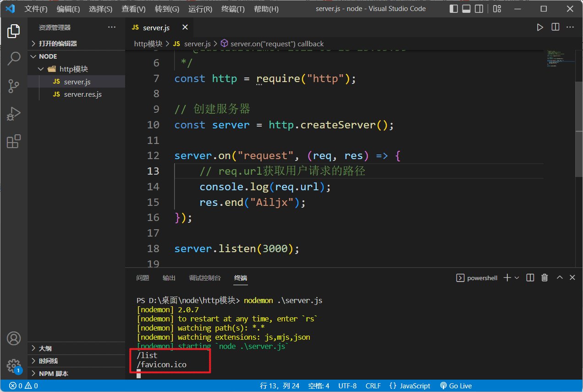
Task: Toggle the primary sidebar layout button
Action: 454,9
